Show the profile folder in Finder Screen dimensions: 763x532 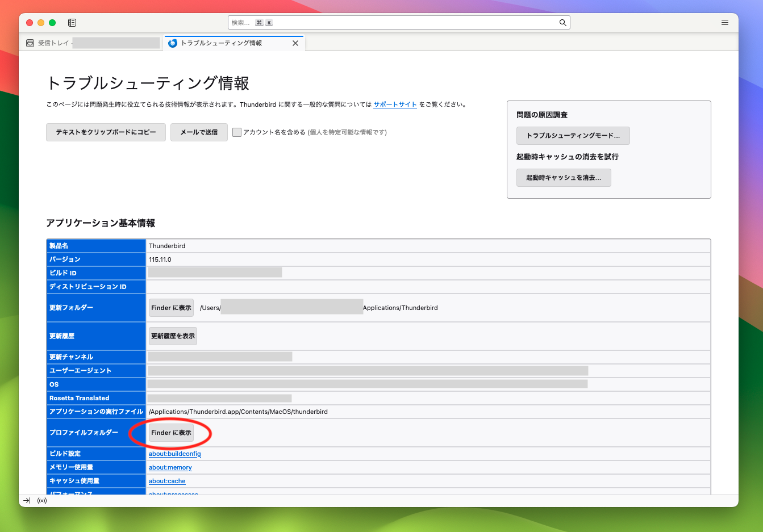coord(171,432)
